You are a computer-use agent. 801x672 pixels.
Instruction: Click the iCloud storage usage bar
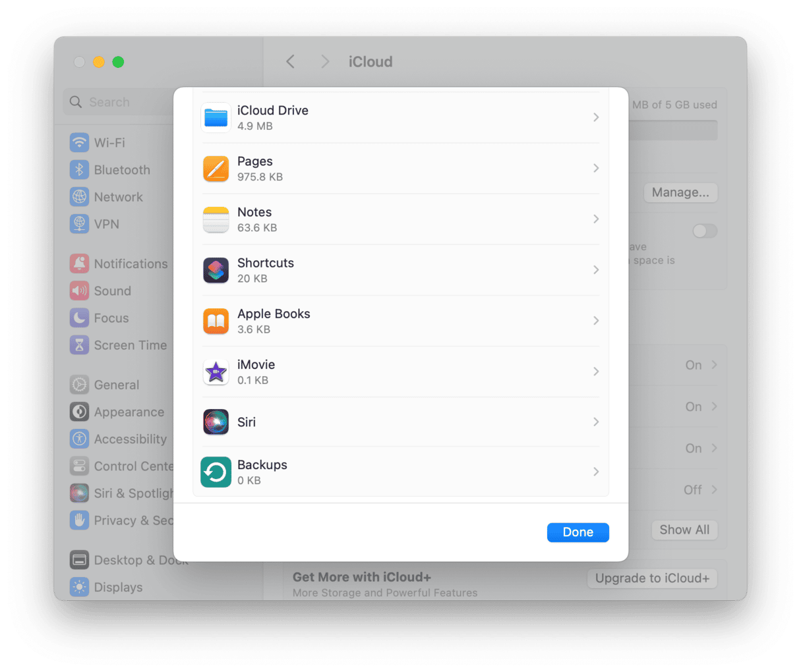[x=672, y=130]
